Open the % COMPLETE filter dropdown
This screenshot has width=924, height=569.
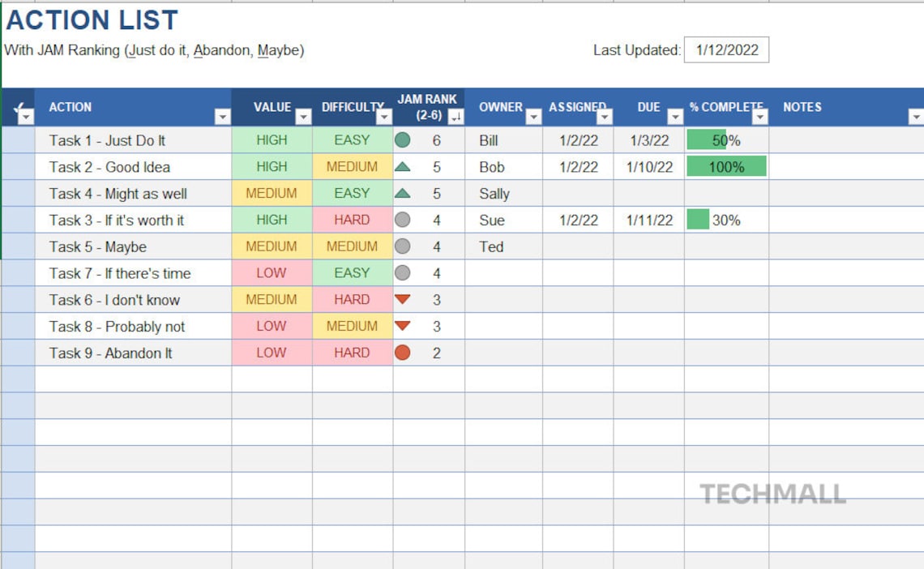[x=760, y=117]
